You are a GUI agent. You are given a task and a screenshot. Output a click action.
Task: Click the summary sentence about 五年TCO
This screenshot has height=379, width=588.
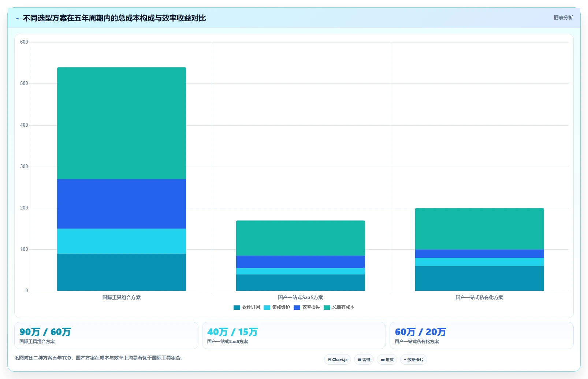click(99, 358)
